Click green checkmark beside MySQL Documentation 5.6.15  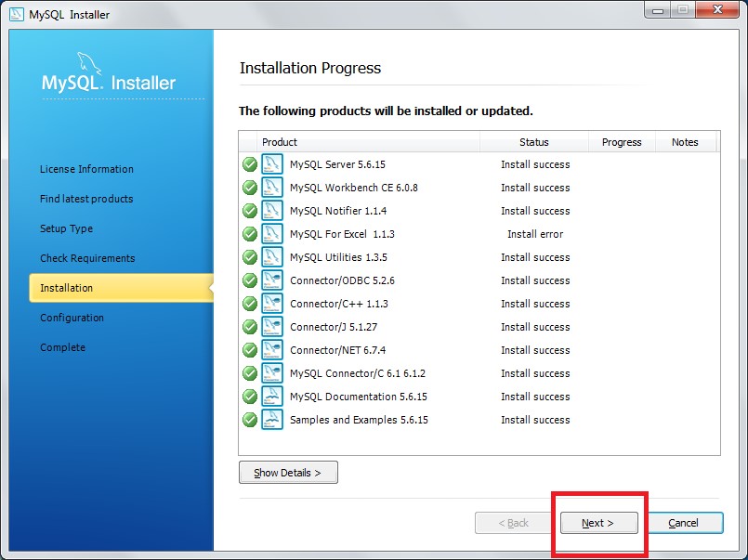point(250,397)
